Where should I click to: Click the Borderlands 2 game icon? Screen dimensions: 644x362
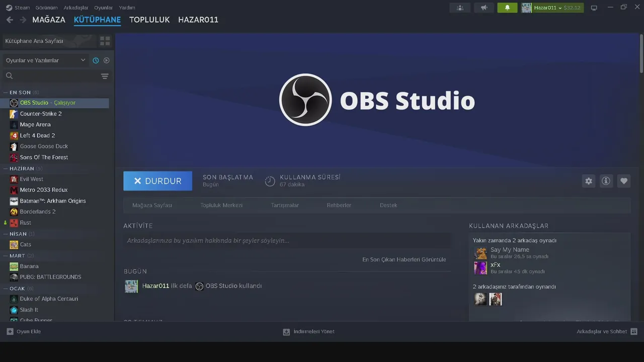pos(14,212)
